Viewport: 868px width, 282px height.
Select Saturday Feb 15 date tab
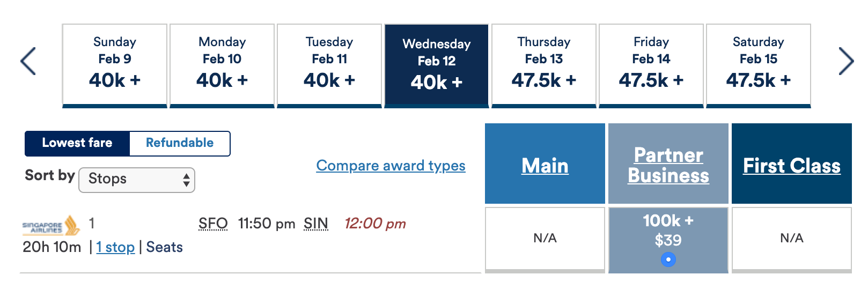[x=759, y=65]
